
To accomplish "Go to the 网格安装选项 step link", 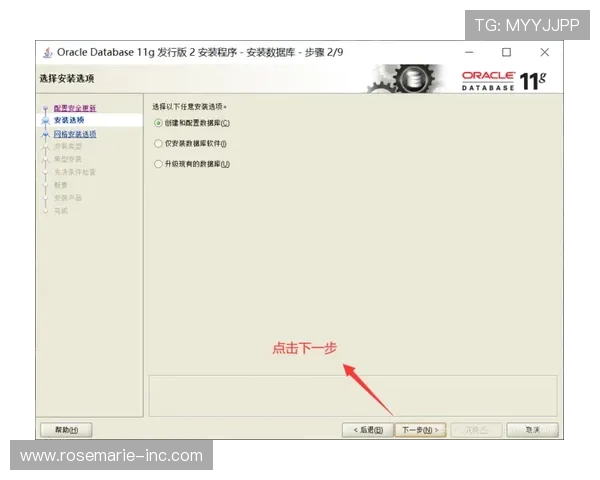I will [75, 134].
